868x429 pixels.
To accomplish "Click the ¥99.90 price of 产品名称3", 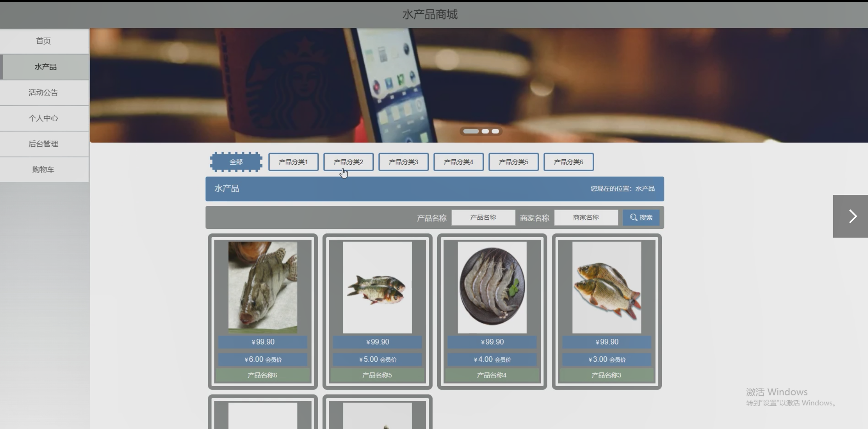I will [606, 342].
